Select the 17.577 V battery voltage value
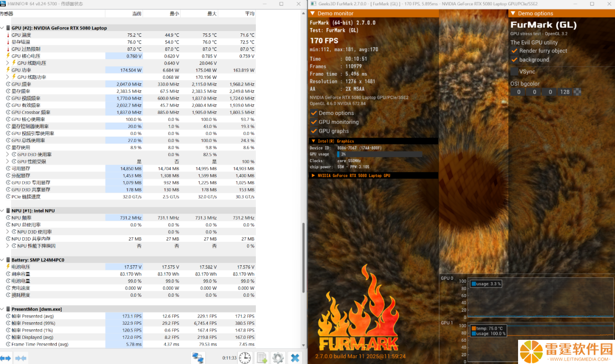The image size is (615, 364). click(133, 267)
